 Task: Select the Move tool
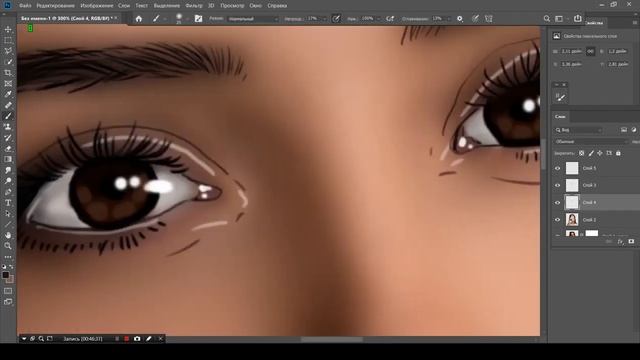pyautogui.click(x=8, y=29)
